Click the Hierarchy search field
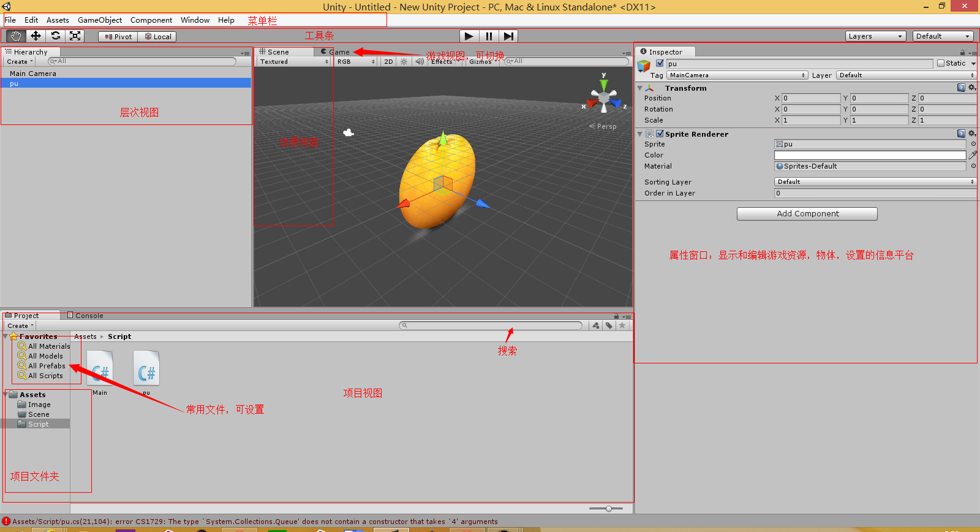The width and height of the screenshot is (980, 532). tap(142, 61)
